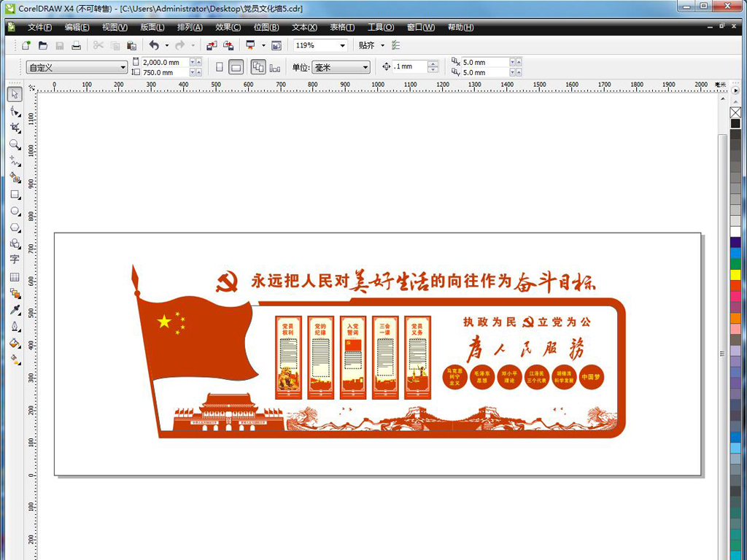Select the Polygon tool
747x560 pixels.
tap(15, 227)
